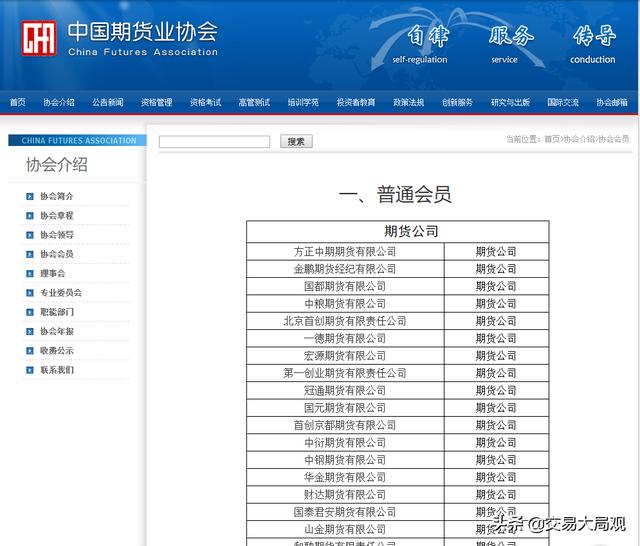Open 培训学苑 navigation menu item
640x546 pixels.
[303, 102]
